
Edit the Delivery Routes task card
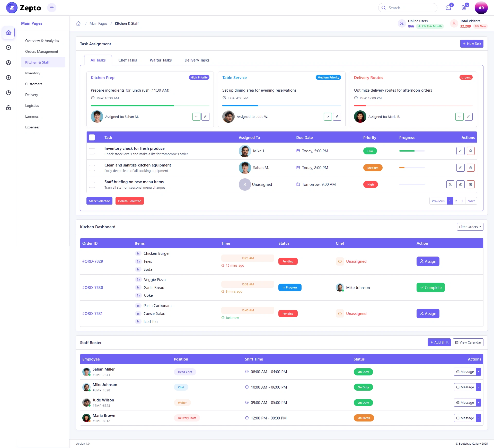pyautogui.click(x=469, y=117)
